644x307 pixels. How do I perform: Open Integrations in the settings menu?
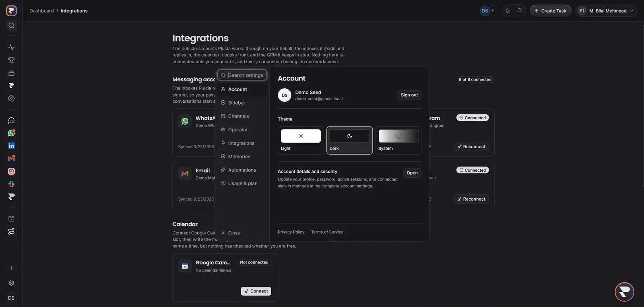click(242, 143)
